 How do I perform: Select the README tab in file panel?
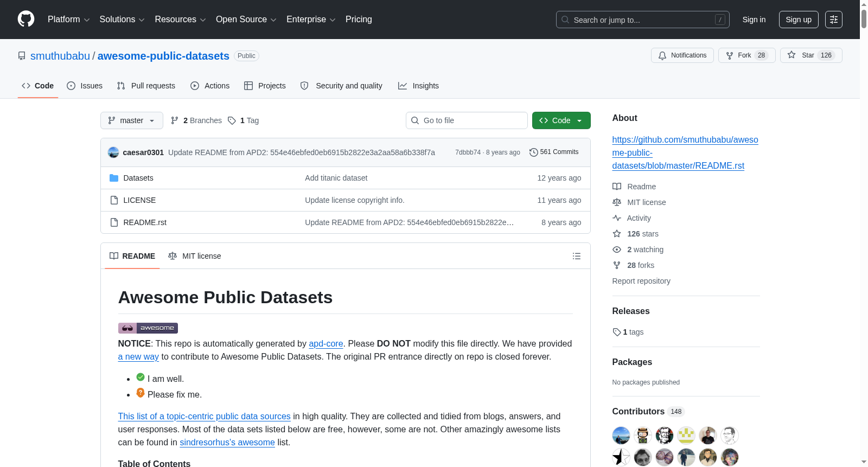pyautogui.click(x=132, y=256)
